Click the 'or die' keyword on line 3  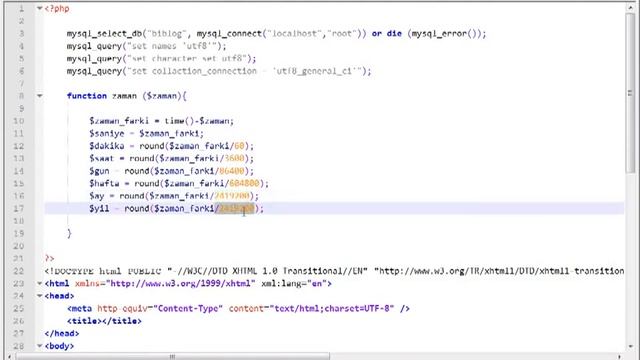(x=387, y=33)
